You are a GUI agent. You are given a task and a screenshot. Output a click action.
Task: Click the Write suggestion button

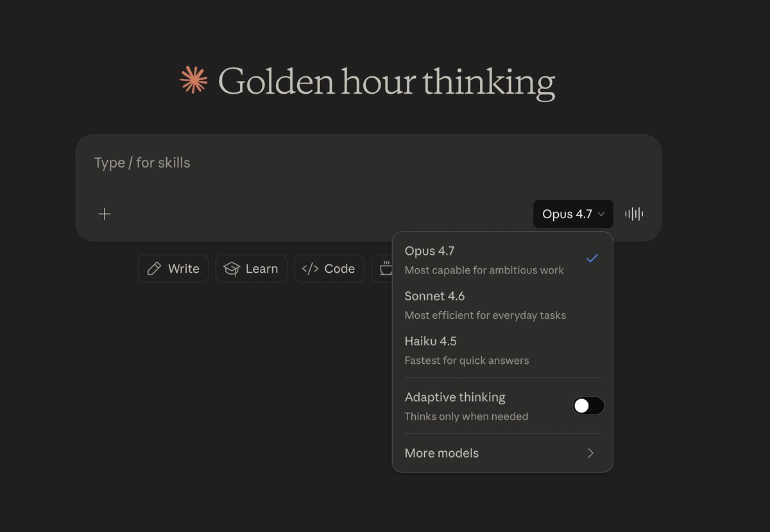[173, 269]
